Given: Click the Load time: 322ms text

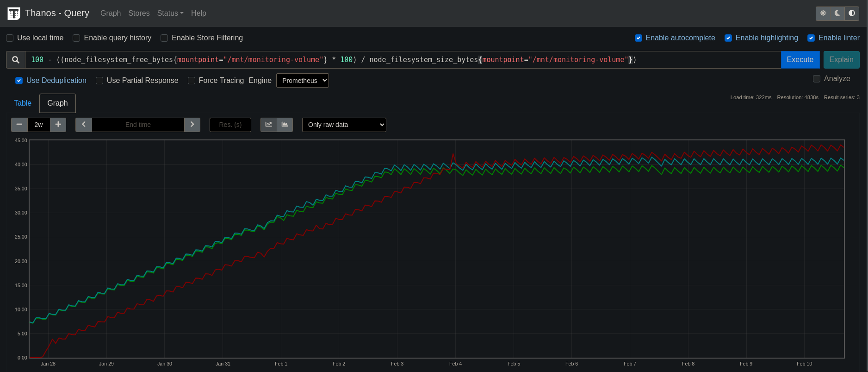Looking at the screenshot, I should (751, 97).
